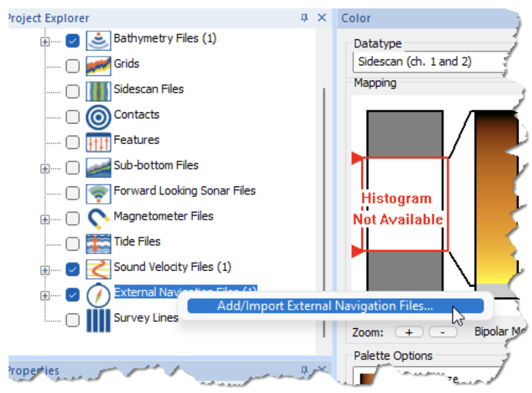Screen dimensions: 532x393
Task: Click the External Navigation compass icon
Action: [x=98, y=295]
